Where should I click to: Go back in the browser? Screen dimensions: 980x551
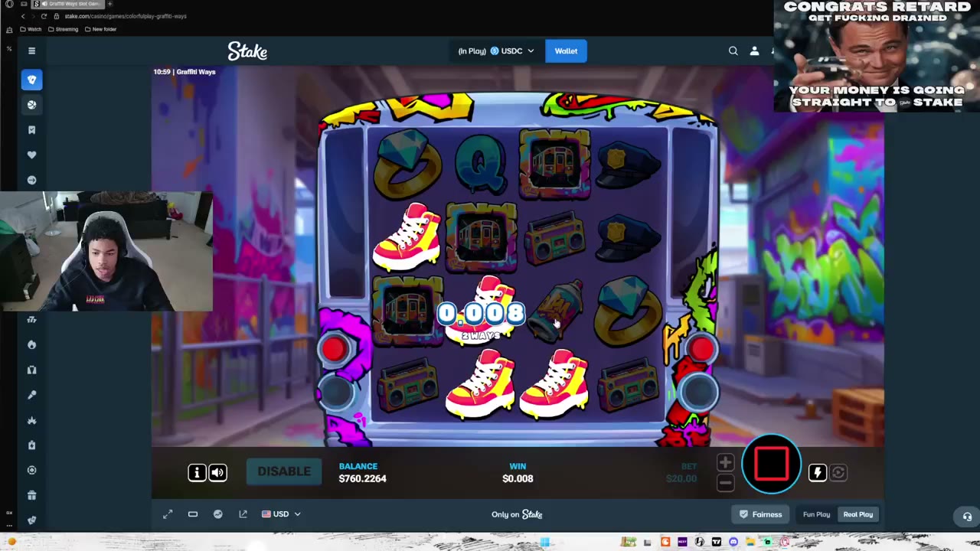(x=22, y=16)
